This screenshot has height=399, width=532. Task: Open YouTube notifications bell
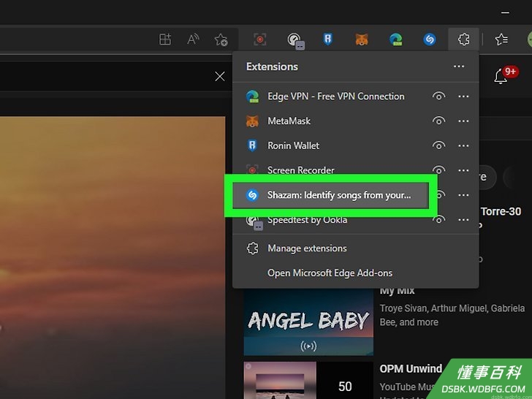click(x=501, y=76)
